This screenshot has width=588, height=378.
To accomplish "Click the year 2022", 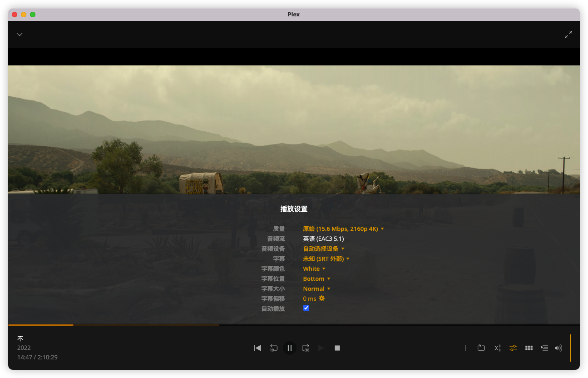I will 24,348.
